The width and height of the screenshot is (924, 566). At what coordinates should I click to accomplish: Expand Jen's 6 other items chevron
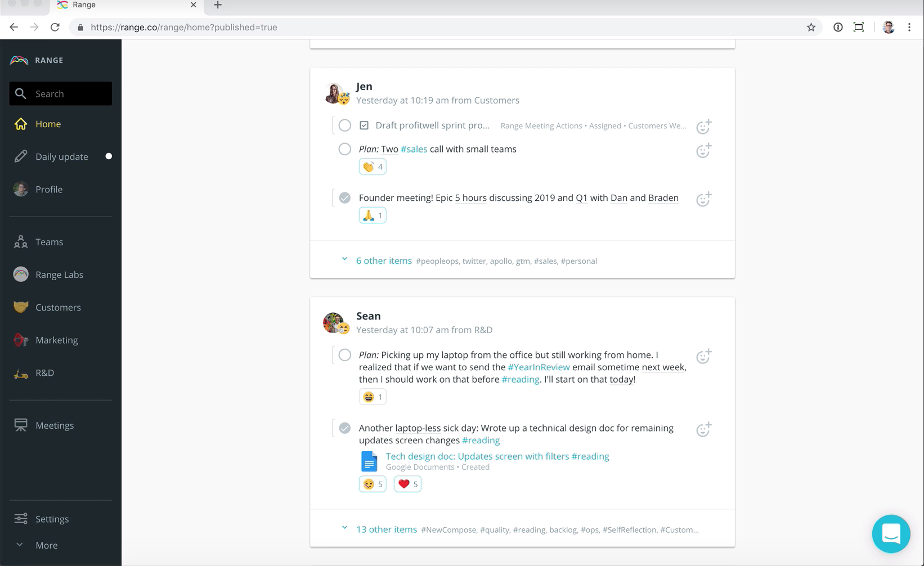[x=344, y=259]
